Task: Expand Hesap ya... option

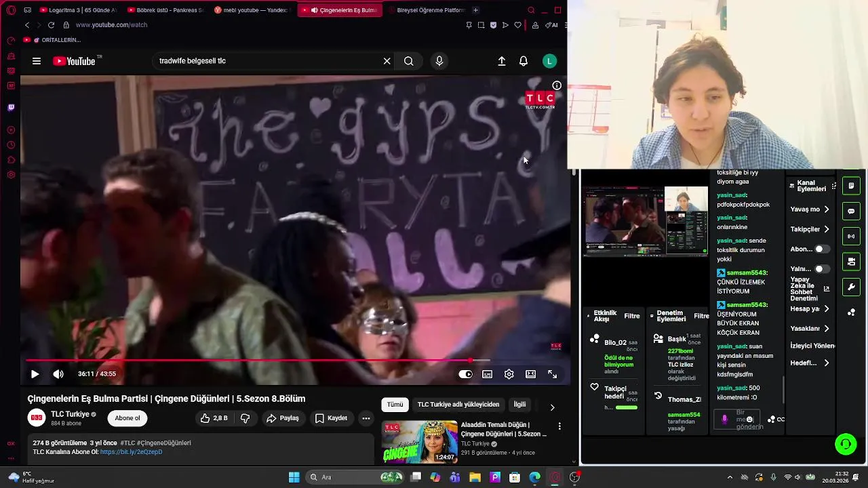Action: click(x=810, y=309)
